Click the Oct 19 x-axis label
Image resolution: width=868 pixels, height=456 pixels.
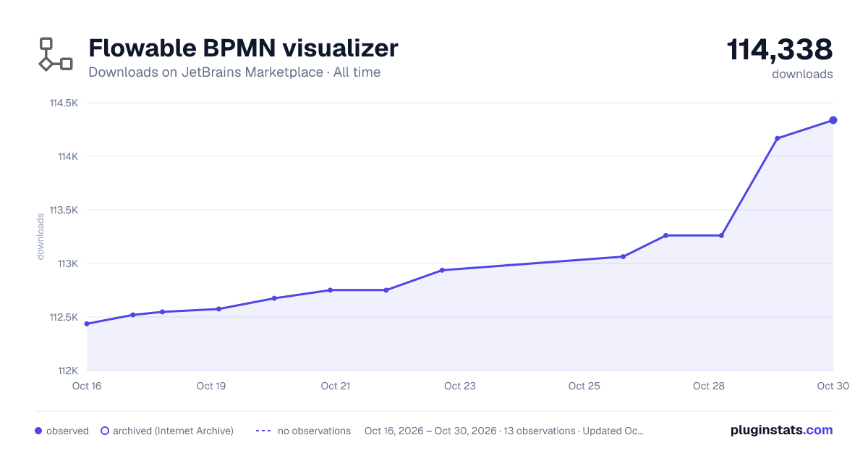click(x=211, y=386)
